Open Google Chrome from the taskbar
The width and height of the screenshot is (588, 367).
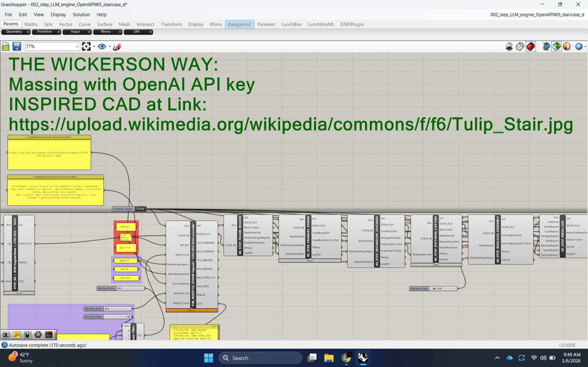click(x=346, y=358)
